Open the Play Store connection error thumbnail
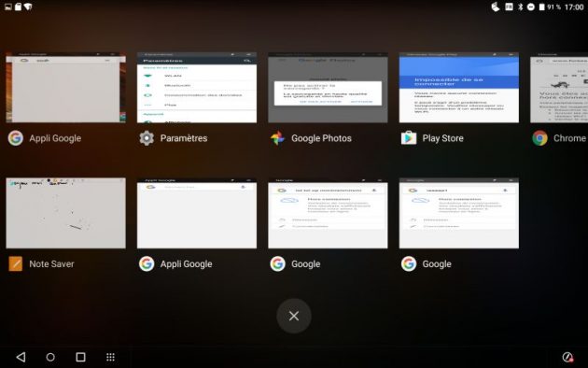588x368 pixels. (459, 88)
